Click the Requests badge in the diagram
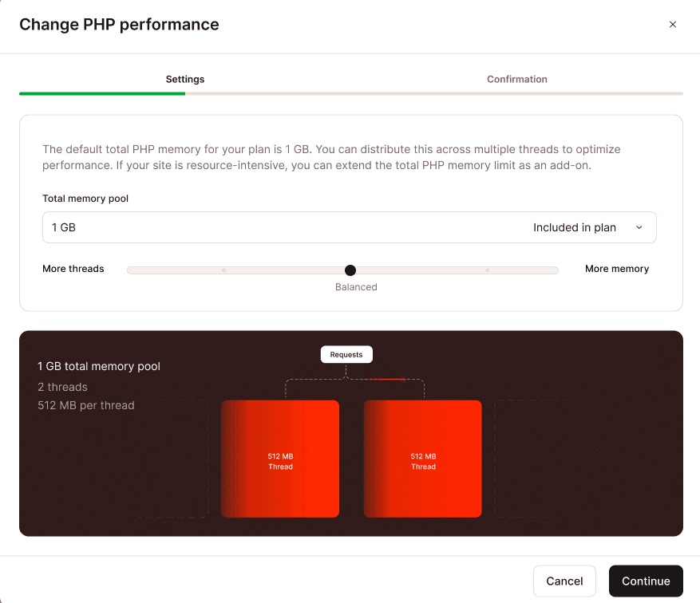This screenshot has width=700, height=603. 346,354
